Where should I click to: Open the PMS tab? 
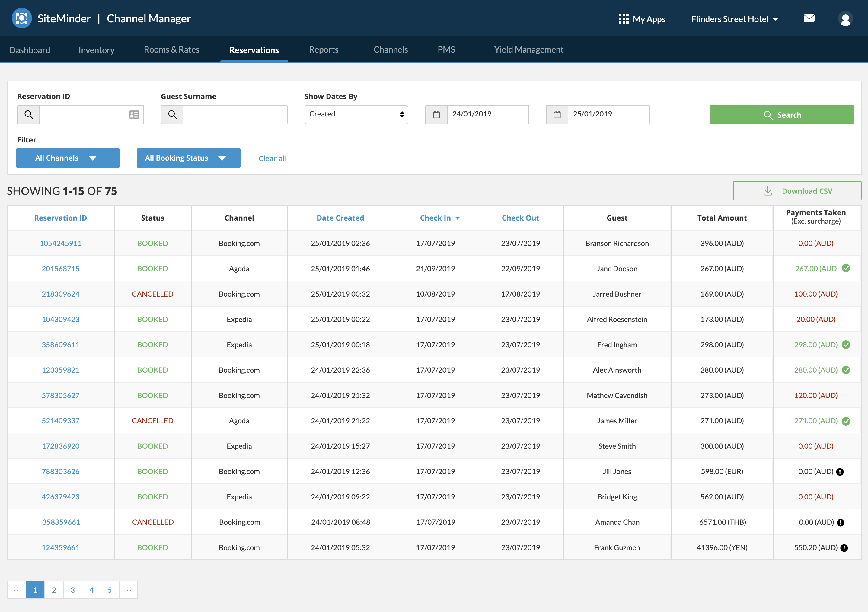click(x=446, y=49)
